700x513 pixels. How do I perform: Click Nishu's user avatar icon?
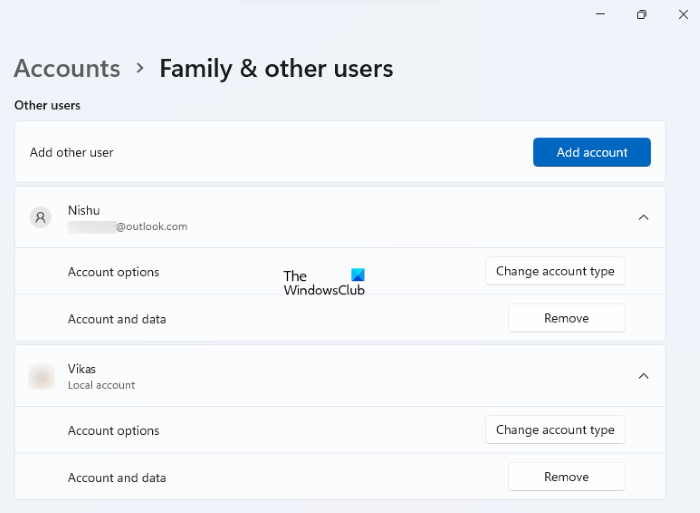[x=41, y=217]
